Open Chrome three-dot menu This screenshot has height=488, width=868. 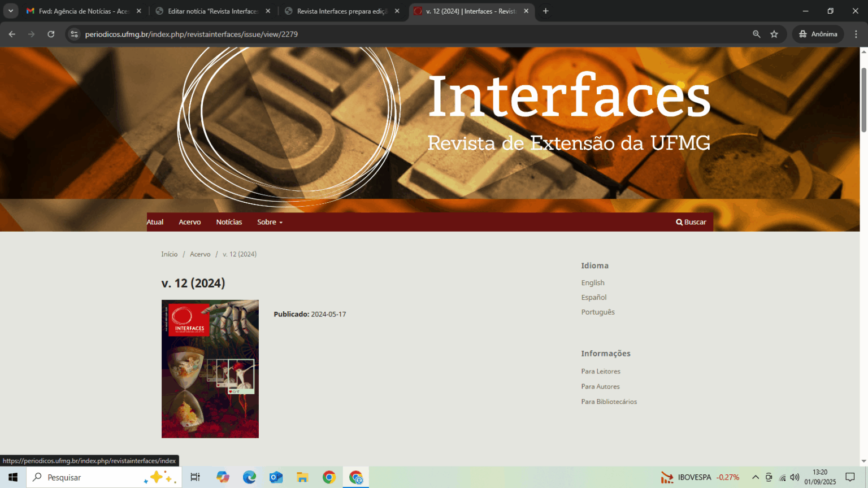[x=856, y=34]
